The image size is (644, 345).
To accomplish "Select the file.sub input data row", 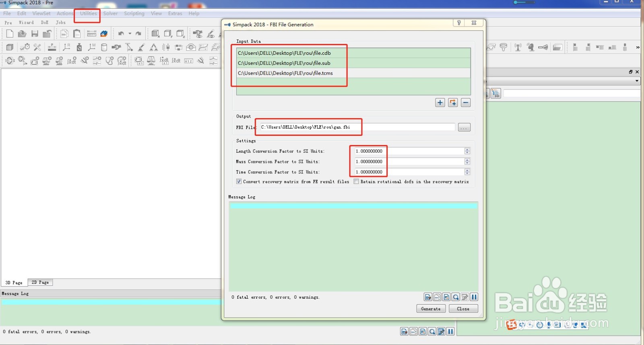I will pyautogui.click(x=353, y=63).
